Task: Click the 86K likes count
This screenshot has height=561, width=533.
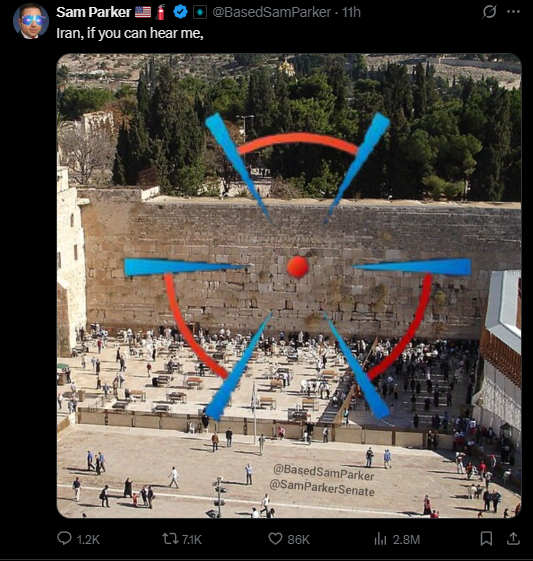Action: coord(298,539)
